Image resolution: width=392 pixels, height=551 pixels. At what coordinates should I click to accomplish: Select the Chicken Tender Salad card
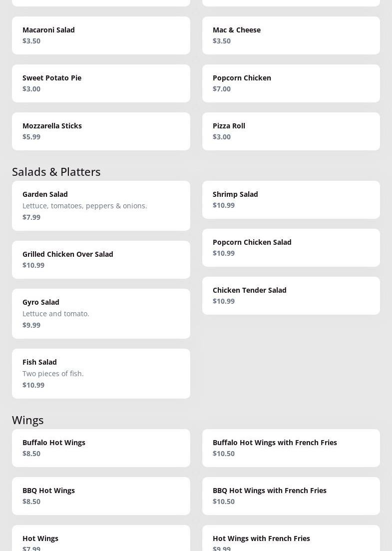pos(291,296)
